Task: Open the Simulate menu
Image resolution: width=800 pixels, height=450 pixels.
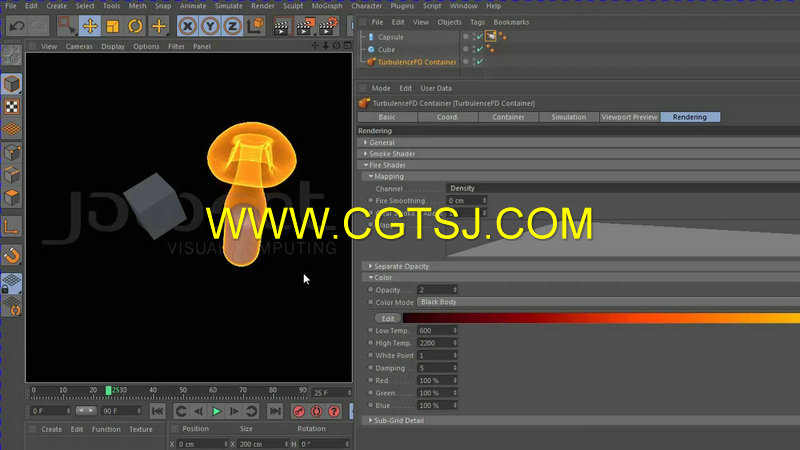Action: click(228, 6)
